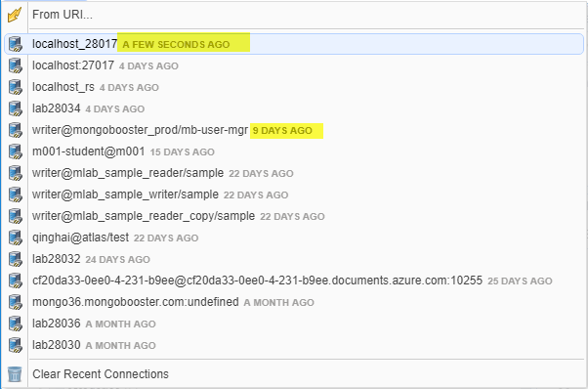Open lab28036 recent connection
The width and height of the screenshot is (588, 389).
click(294, 324)
